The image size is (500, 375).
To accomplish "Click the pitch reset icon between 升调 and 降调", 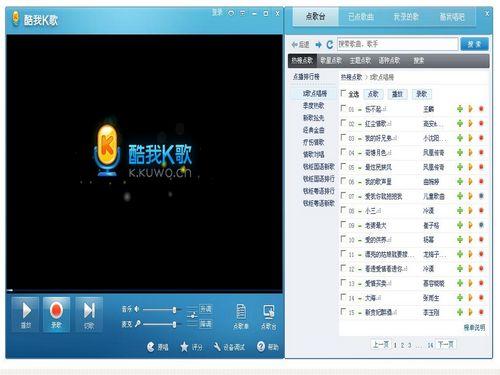I will point(192,315).
